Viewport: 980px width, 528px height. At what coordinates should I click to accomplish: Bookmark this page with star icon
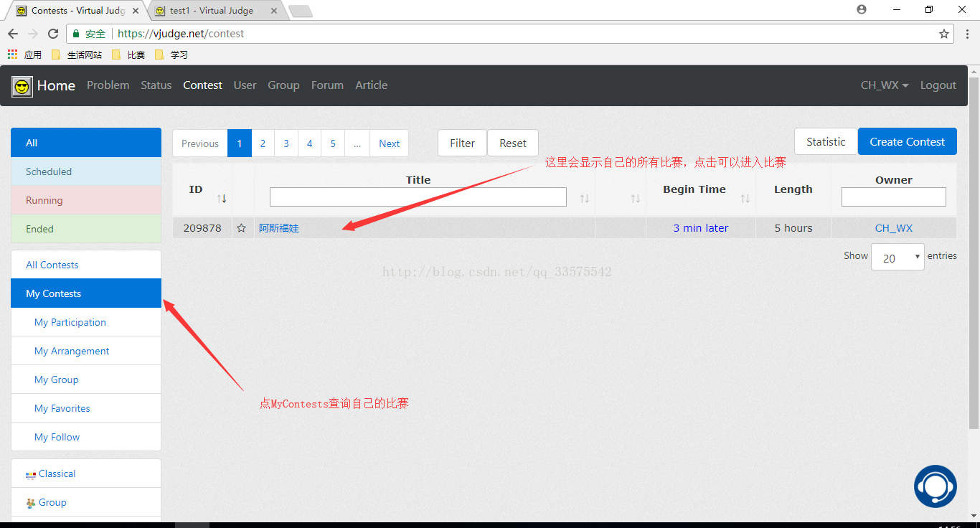pos(944,34)
